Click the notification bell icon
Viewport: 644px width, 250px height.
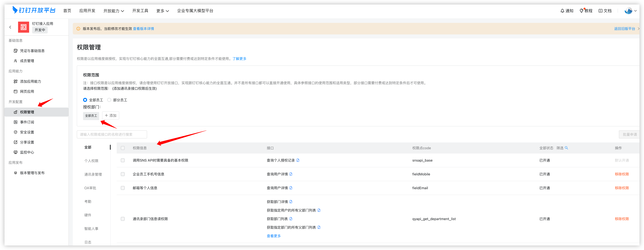click(x=562, y=11)
